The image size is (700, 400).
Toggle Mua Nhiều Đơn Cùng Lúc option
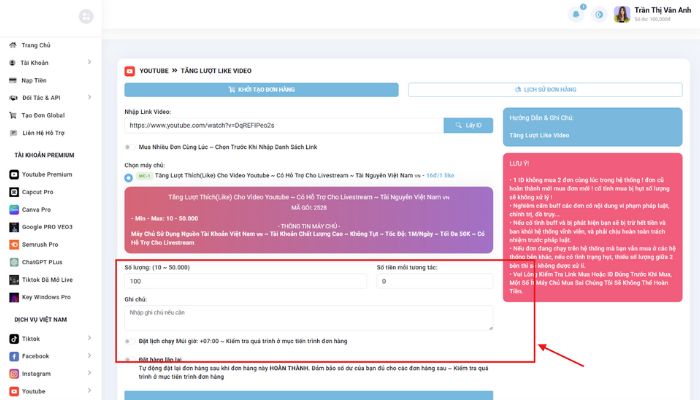click(x=128, y=147)
